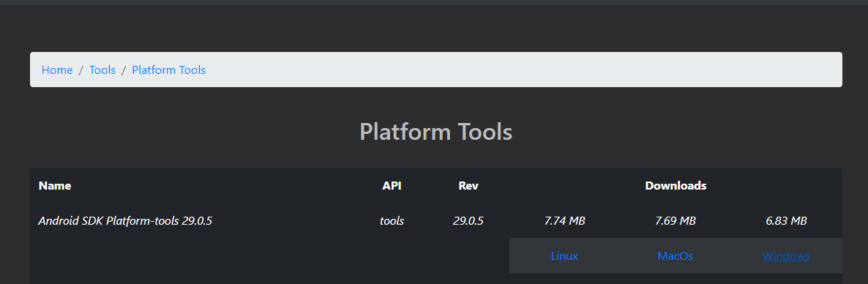
Task: Click the 'tools' API cell
Action: pyautogui.click(x=392, y=221)
